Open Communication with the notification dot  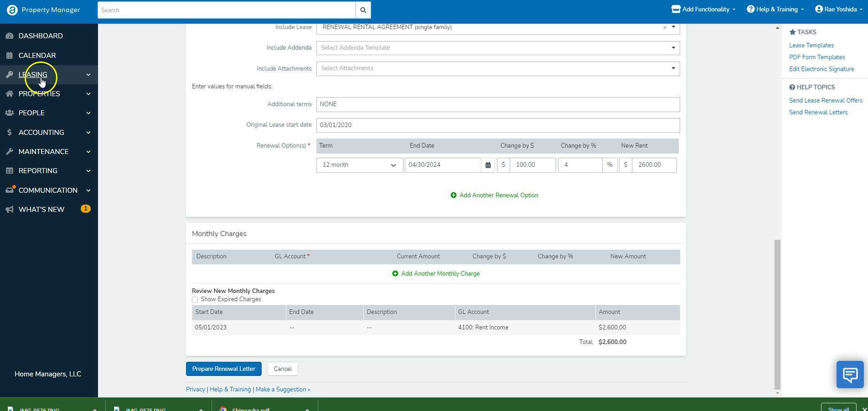(x=9, y=190)
